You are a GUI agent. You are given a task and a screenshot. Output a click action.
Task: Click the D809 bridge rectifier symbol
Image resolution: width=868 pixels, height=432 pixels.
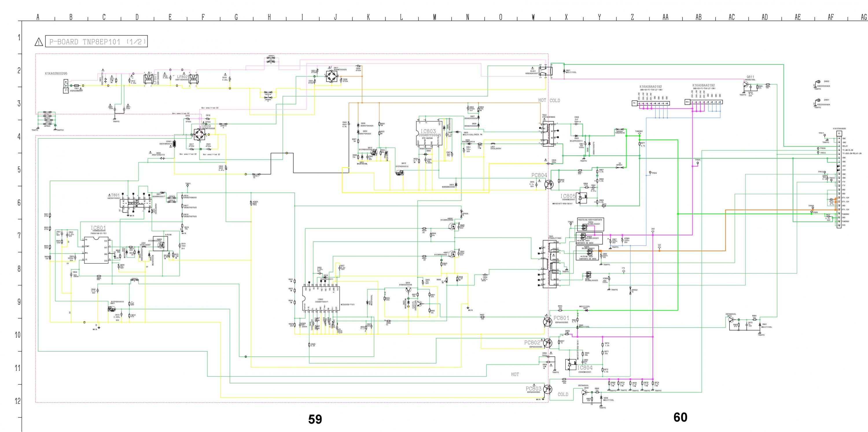point(201,135)
